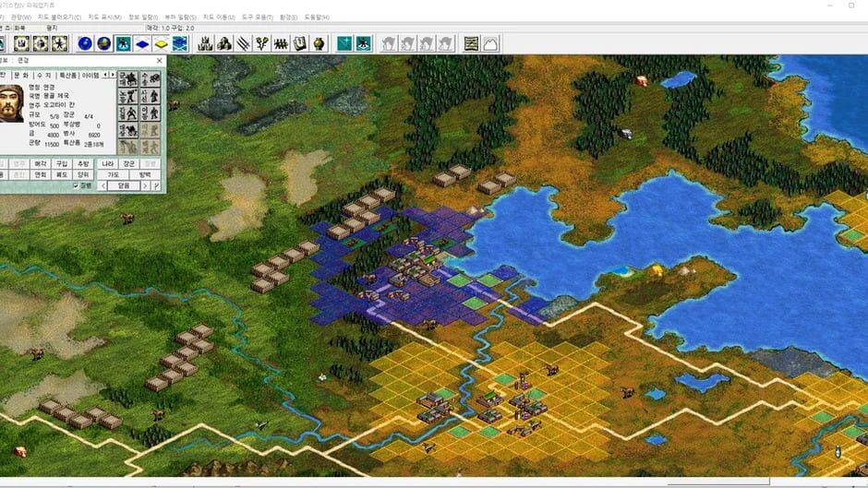Select the yellow diamond tile overlay icon
Viewport: 868px width, 488px height.
coord(161,43)
